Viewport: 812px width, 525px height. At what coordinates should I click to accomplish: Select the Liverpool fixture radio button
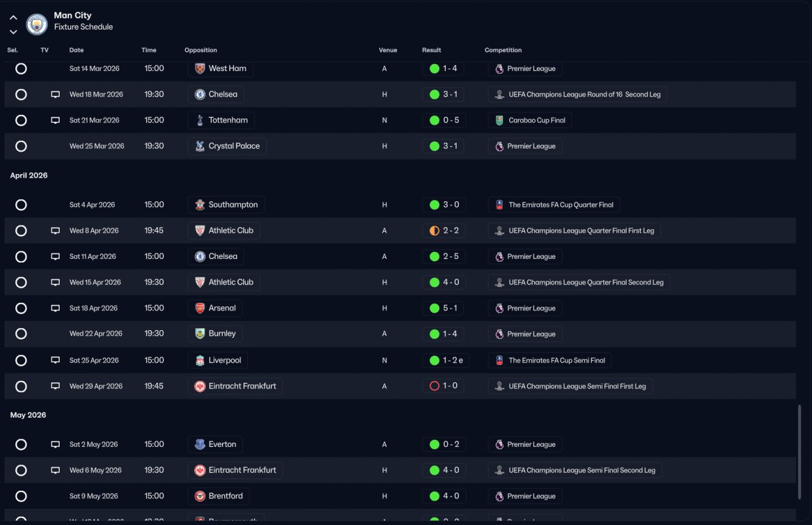click(21, 361)
